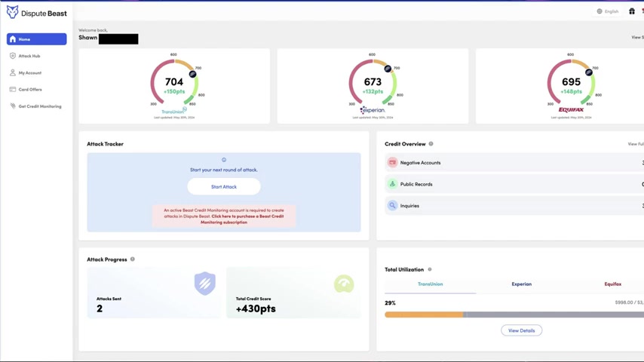Click the info icon beside Credit Overview
Screen dimensions: 644x362
[x=431, y=144]
